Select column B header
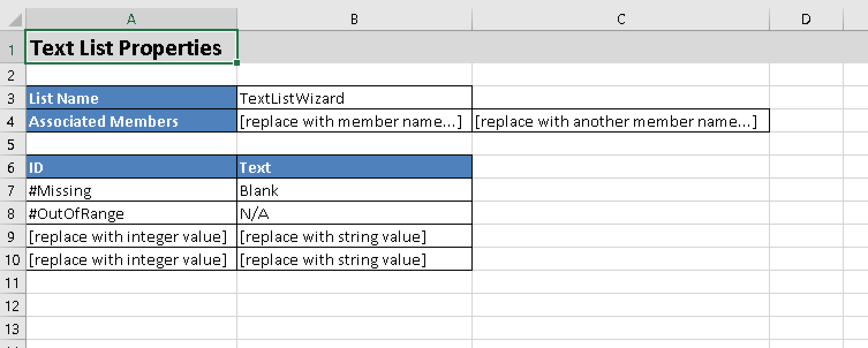Image resolution: width=868 pixels, height=348 pixels. click(x=354, y=19)
